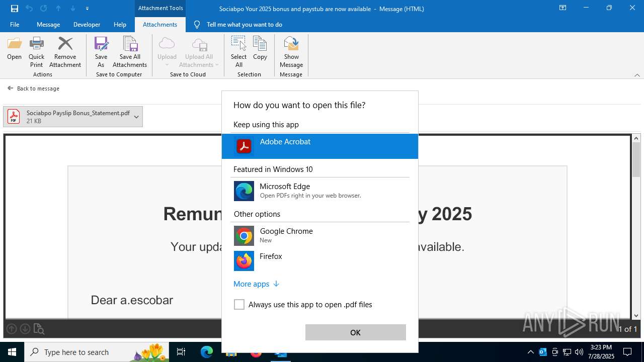Open the disabled Upload dropdown
This screenshot has height=362, width=644.
click(x=167, y=52)
